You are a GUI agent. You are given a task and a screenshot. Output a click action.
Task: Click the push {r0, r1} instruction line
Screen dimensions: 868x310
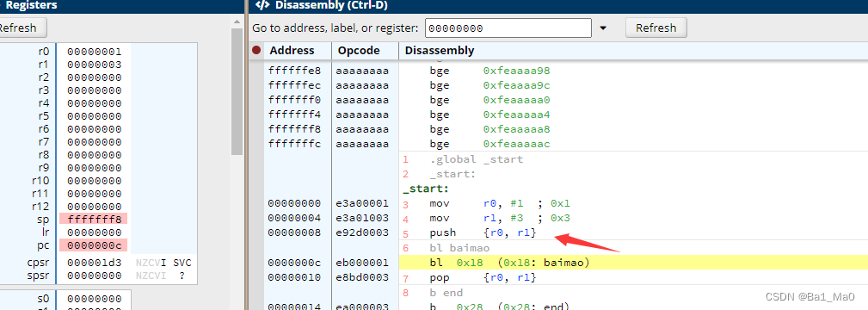[x=483, y=233]
